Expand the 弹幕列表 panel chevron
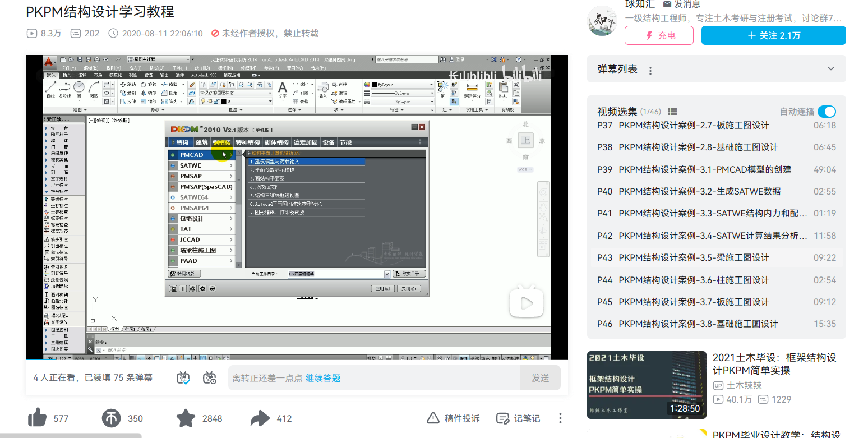 click(x=831, y=69)
